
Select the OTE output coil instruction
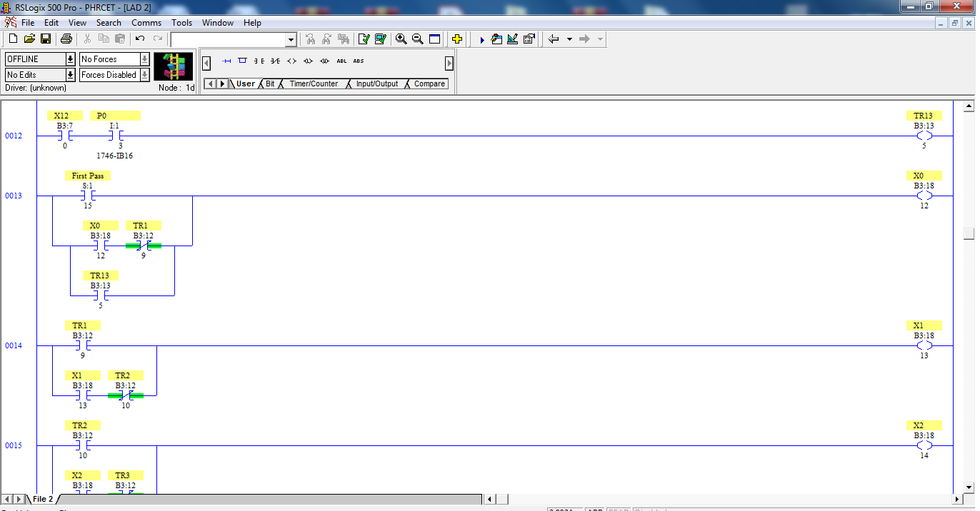point(291,61)
